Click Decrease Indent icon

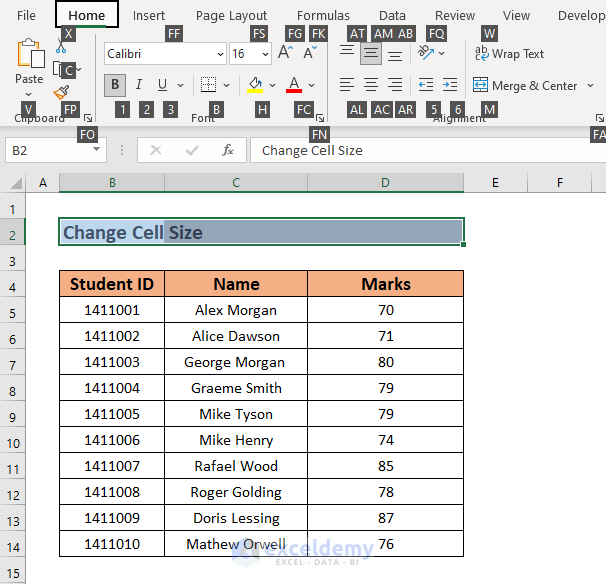coord(426,85)
